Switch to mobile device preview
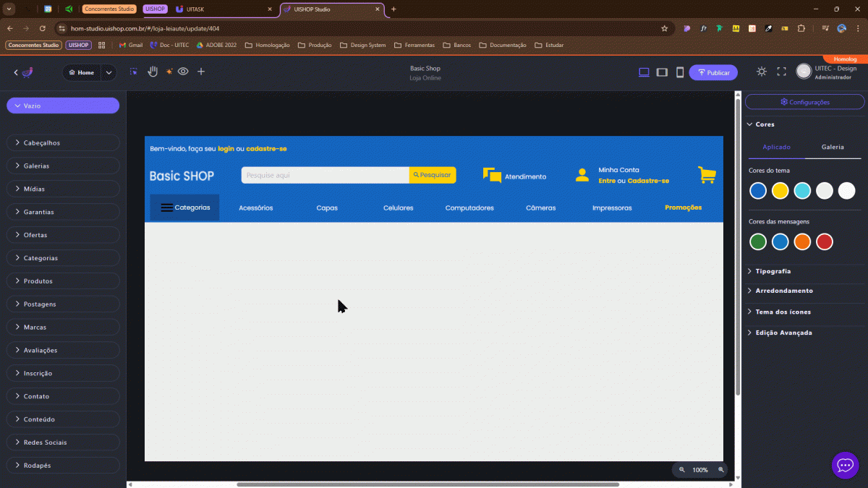 coord(680,72)
